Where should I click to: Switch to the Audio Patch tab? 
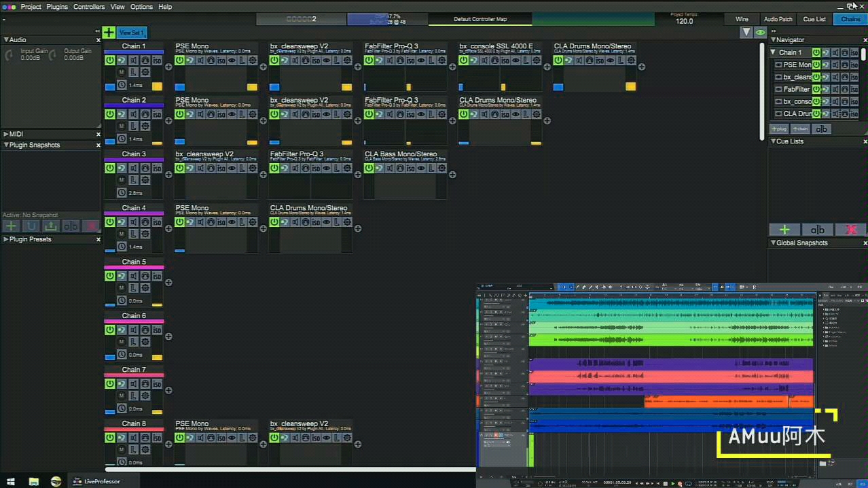(x=778, y=19)
